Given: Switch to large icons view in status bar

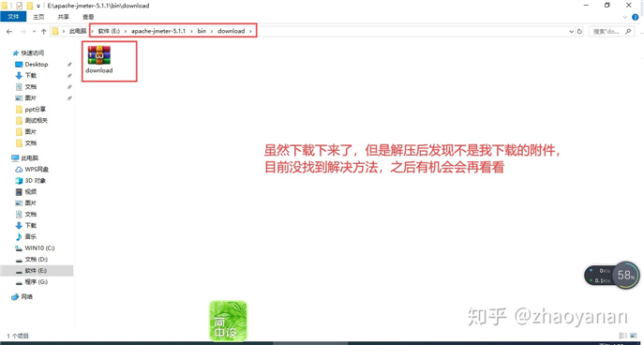Looking at the screenshot, I should pos(633,336).
